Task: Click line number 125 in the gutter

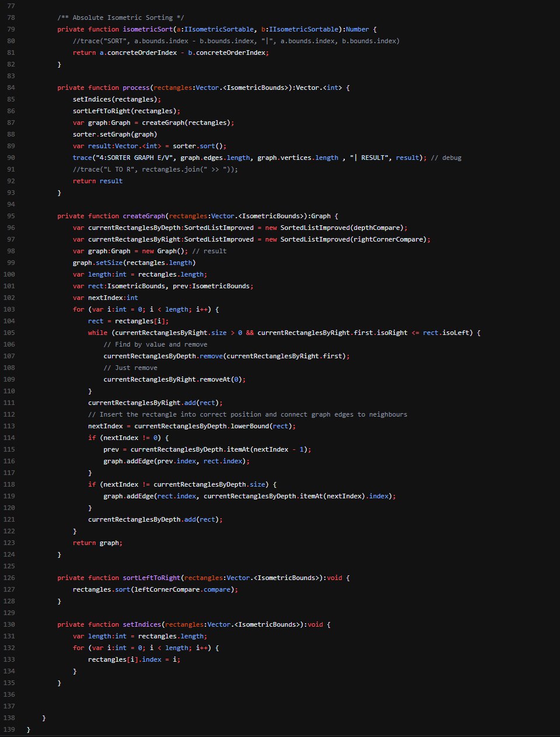Action: point(10,566)
